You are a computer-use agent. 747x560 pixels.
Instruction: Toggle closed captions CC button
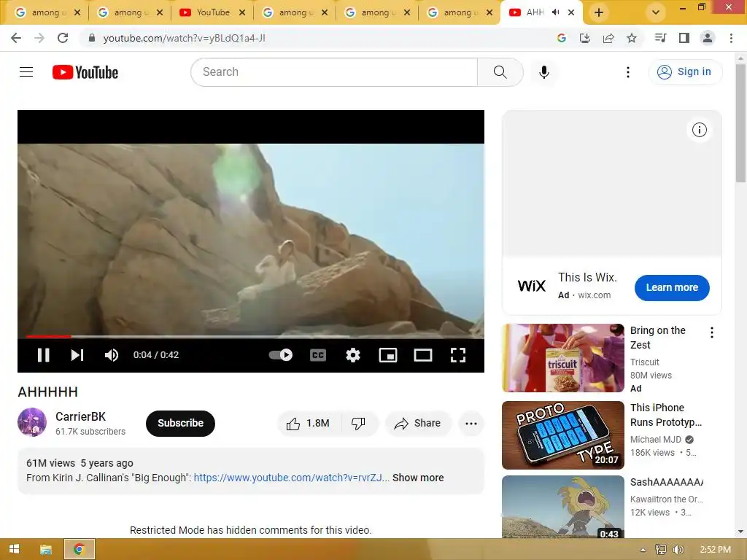318,355
